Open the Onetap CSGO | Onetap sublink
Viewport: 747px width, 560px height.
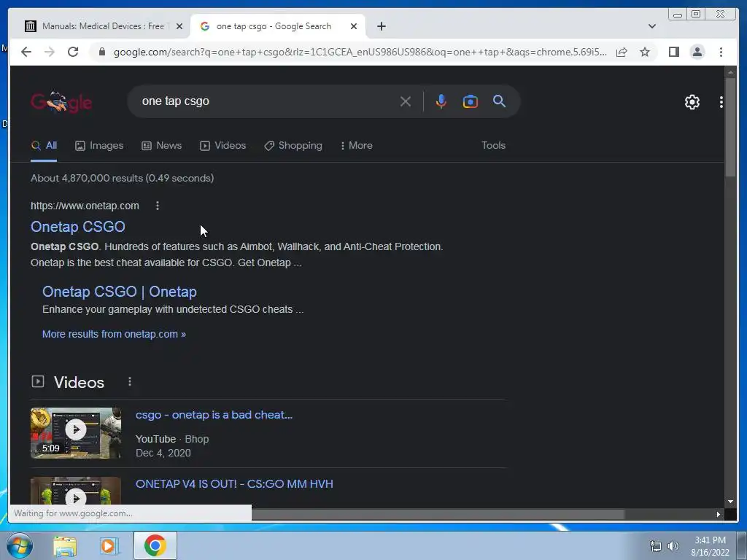pyautogui.click(x=119, y=292)
